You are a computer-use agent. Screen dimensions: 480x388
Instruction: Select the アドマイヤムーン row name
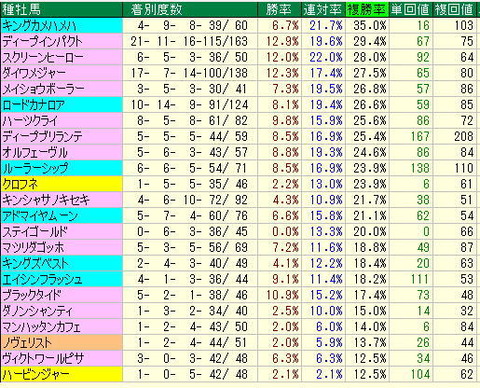[x=40, y=216]
